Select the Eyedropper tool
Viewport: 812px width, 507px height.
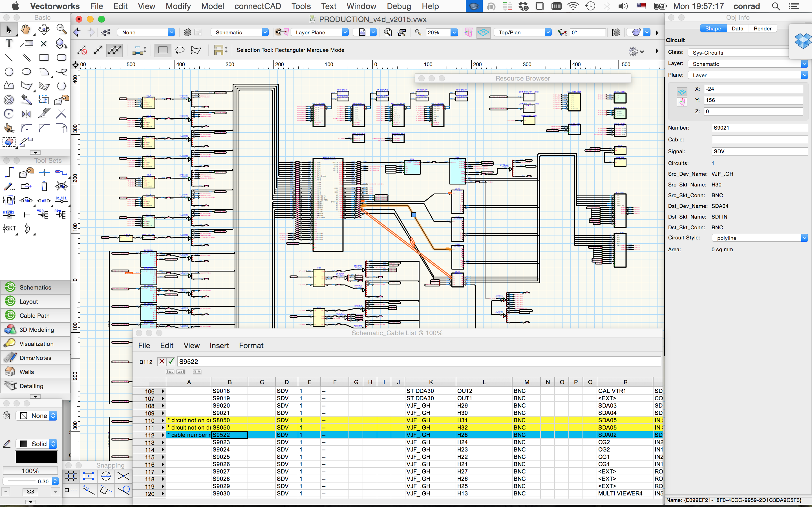tap(26, 100)
